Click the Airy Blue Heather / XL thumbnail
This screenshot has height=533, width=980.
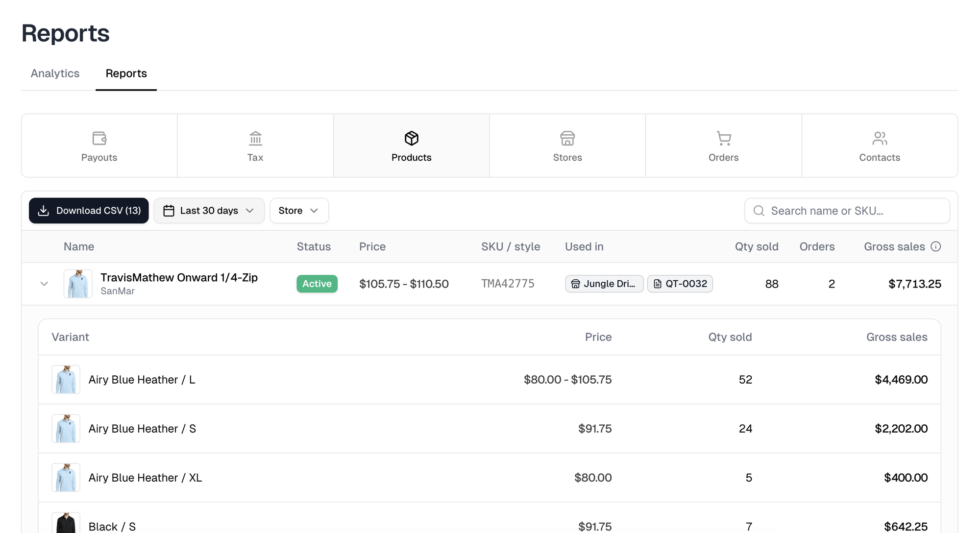[x=66, y=478]
